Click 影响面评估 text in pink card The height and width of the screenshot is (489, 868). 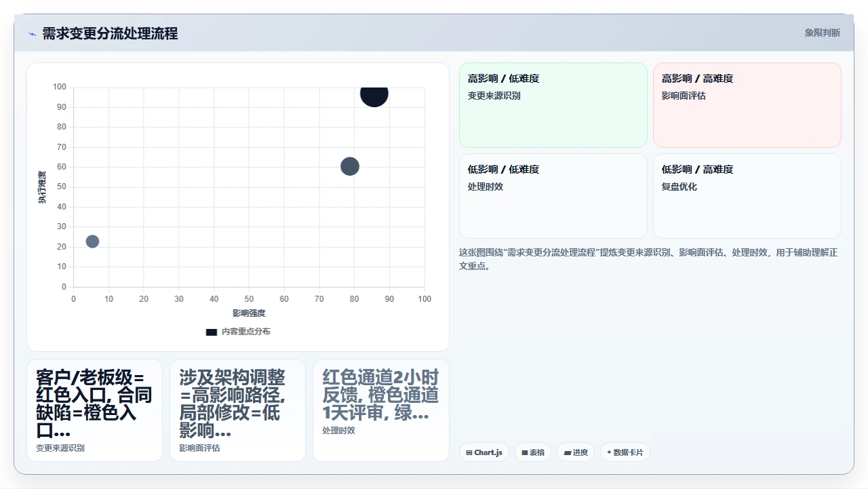(684, 96)
